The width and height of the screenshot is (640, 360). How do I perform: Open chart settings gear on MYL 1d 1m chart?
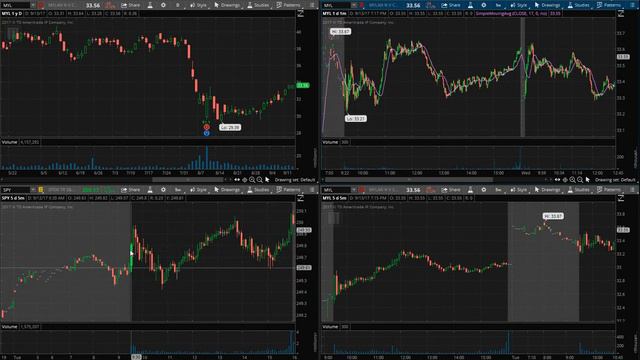pyautogui.click(x=484, y=5)
